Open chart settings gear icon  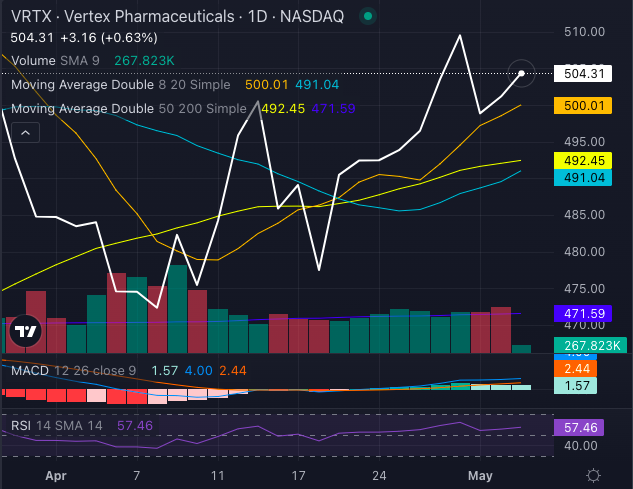click(x=593, y=475)
